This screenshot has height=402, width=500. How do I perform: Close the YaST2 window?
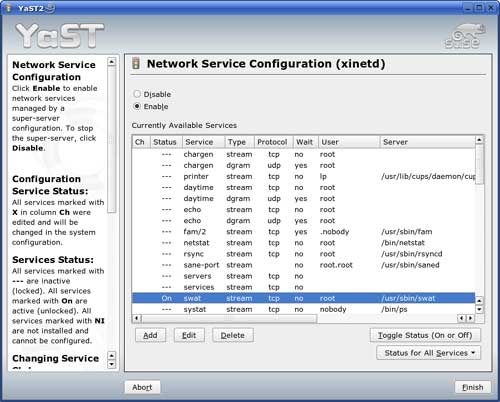coord(491,8)
